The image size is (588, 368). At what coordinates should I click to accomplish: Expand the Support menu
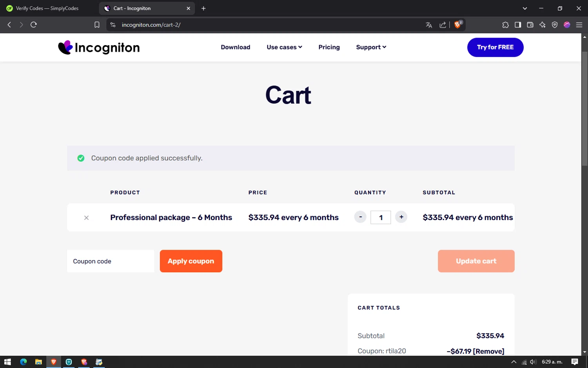pyautogui.click(x=371, y=47)
